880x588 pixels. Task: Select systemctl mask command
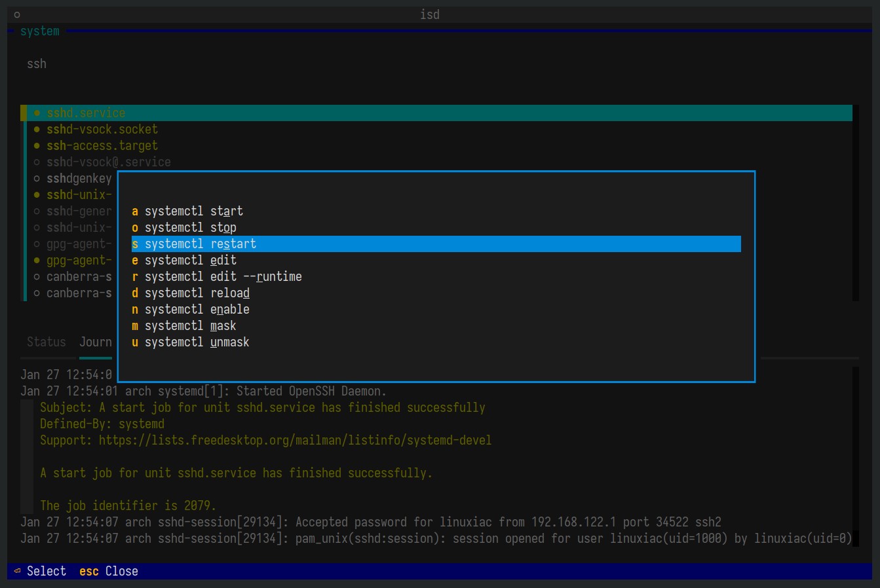pyautogui.click(x=436, y=325)
